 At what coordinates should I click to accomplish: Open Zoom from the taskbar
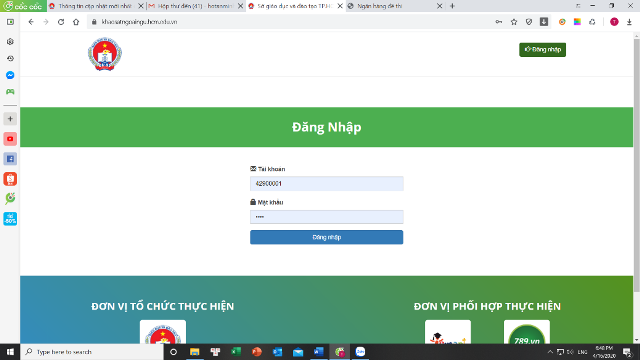pyautogui.click(x=360, y=352)
